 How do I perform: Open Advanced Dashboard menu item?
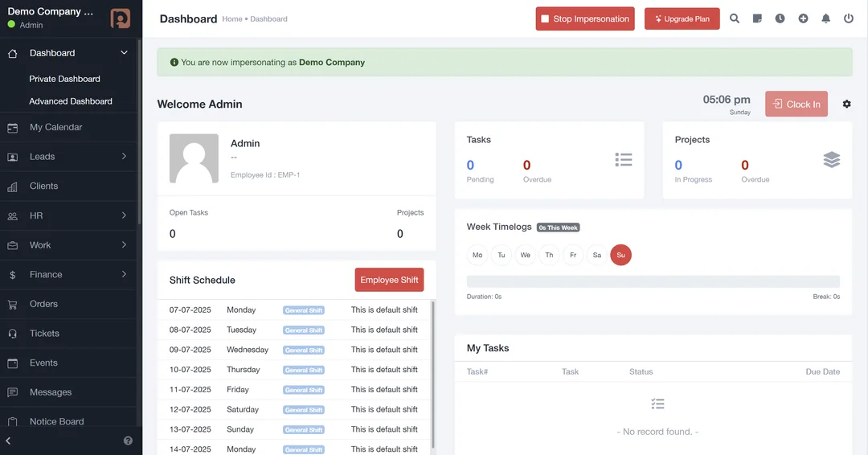pyautogui.click(x=71, y=101)
